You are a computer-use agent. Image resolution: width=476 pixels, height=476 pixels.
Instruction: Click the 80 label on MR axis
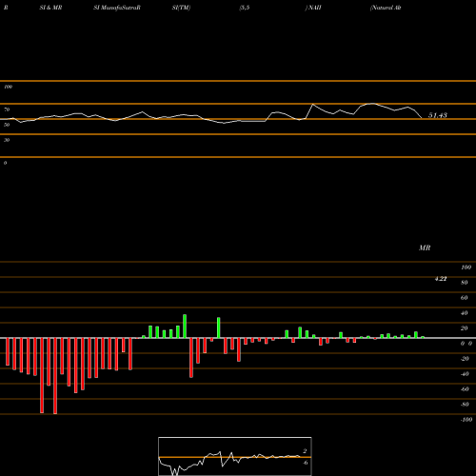[x=465, y=283]
